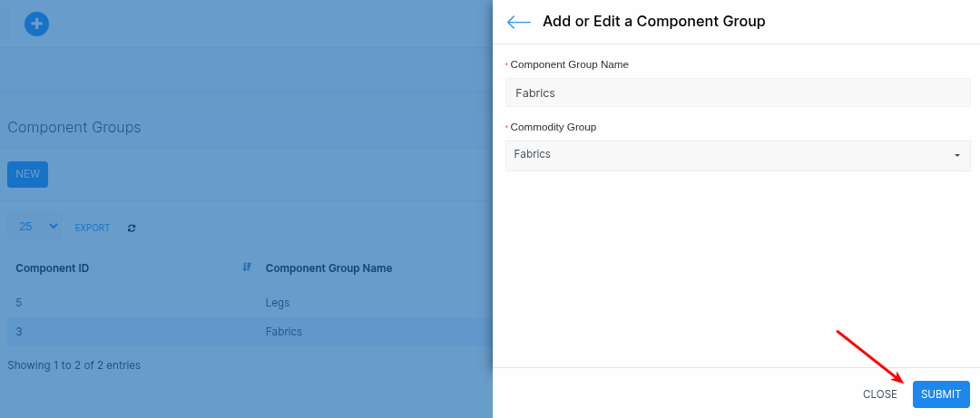Export the component groups list
Screen dimensions: 980x418
click(x=93, y=228)
